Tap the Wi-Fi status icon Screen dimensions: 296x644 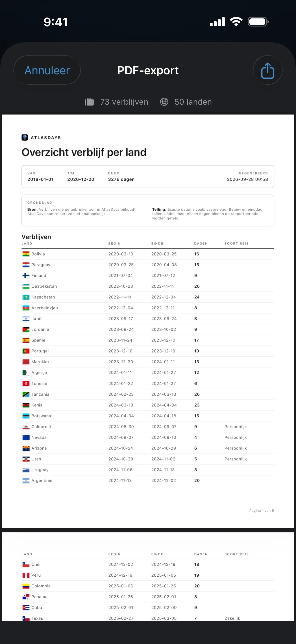[236, 22]
